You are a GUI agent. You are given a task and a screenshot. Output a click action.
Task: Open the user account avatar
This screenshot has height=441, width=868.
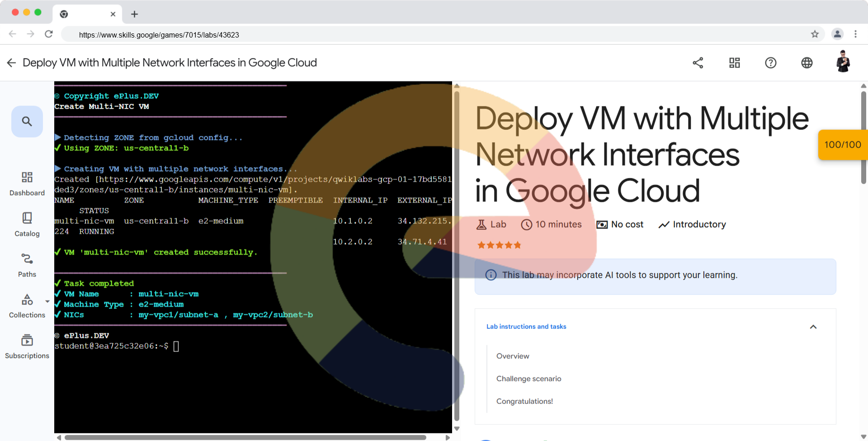843,62
